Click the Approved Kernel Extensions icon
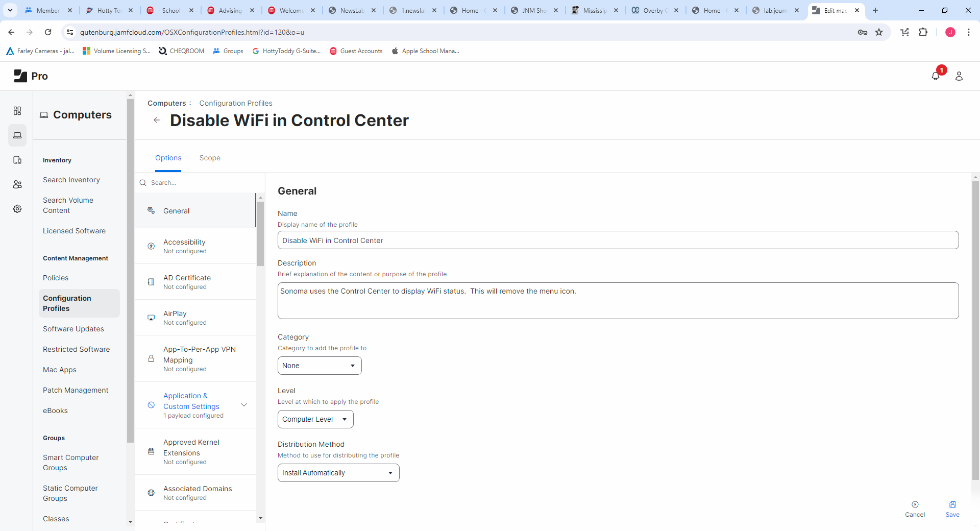 click(x=151, y=451)
